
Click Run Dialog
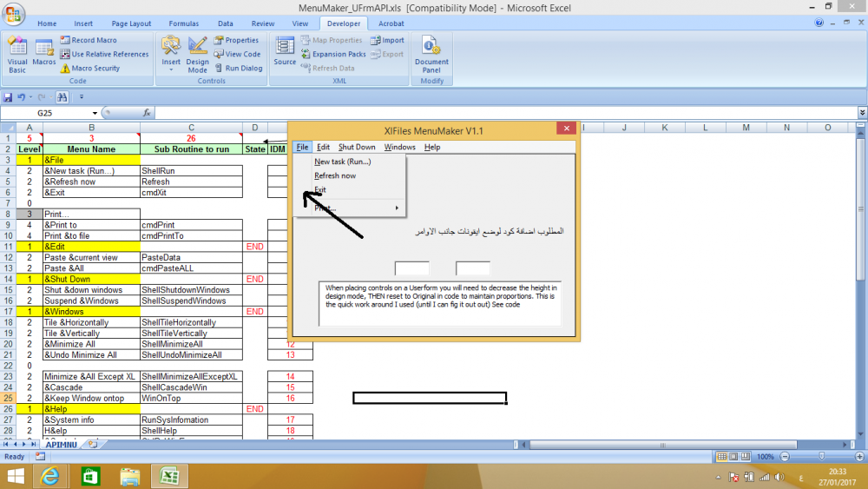click(239, 68)
